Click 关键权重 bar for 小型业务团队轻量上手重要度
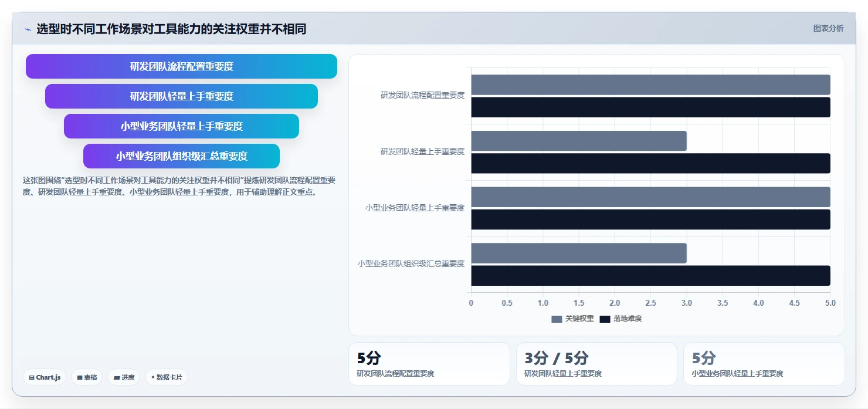This screenshot has width=868, height=409. point(650,197)
